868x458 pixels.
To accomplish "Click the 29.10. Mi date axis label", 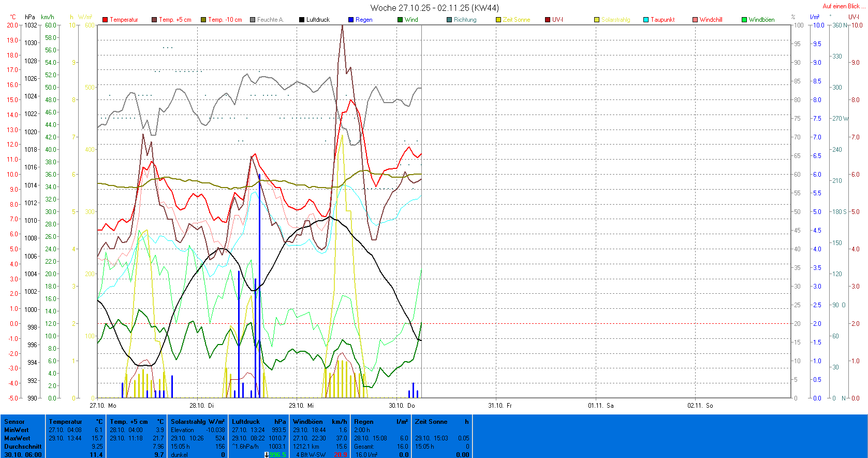I will (x=301, y=406).
